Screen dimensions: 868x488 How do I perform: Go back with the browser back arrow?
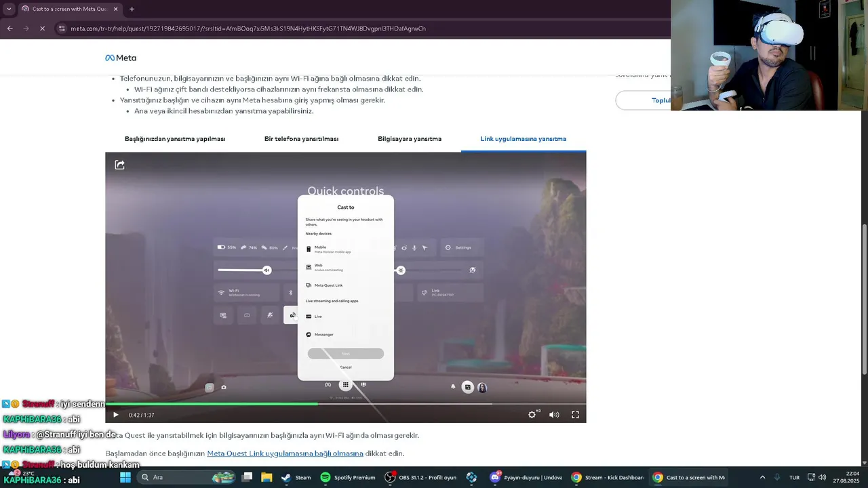[x=10, y=28]
